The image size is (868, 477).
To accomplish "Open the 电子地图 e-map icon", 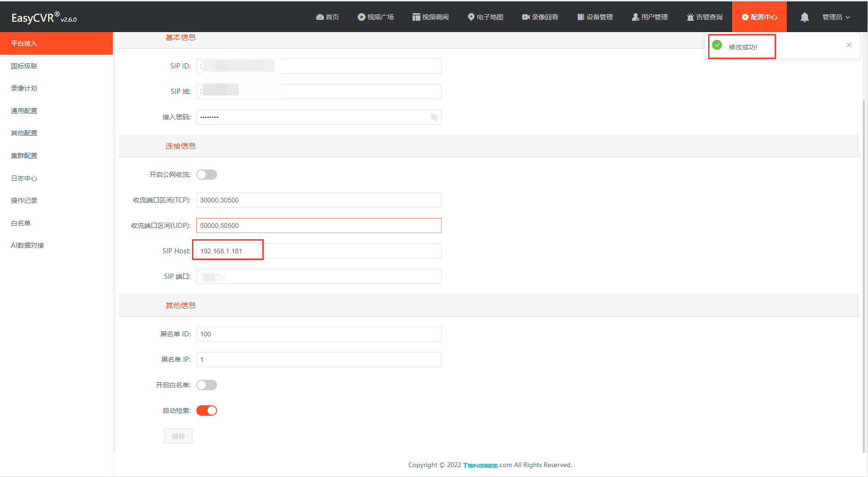I will (485, 17).
